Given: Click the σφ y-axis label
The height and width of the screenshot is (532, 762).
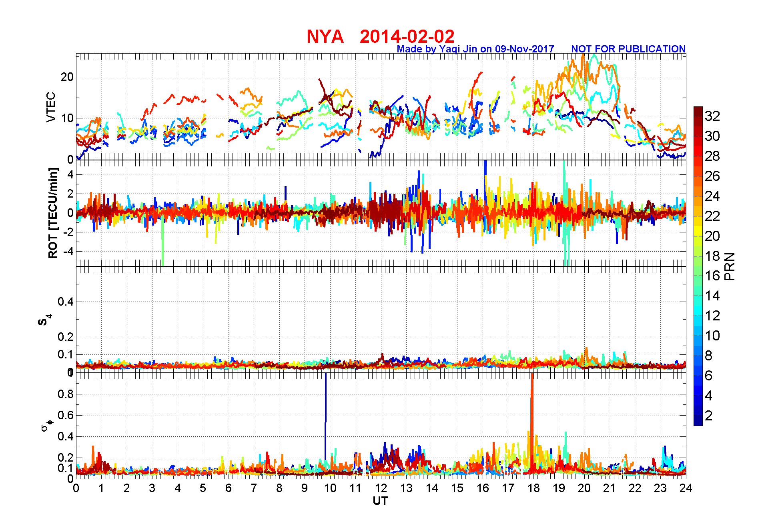Looking at the screenshot, I should (x=47, y=425).
